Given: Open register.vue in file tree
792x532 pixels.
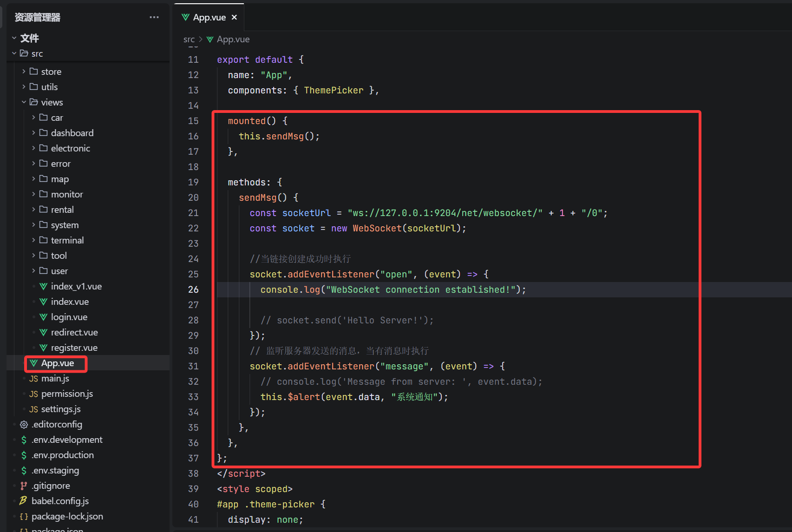Looking at the screenshot, I should pos(74,348).
